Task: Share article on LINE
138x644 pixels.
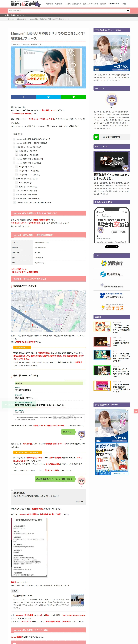Action: coord(73,97)
